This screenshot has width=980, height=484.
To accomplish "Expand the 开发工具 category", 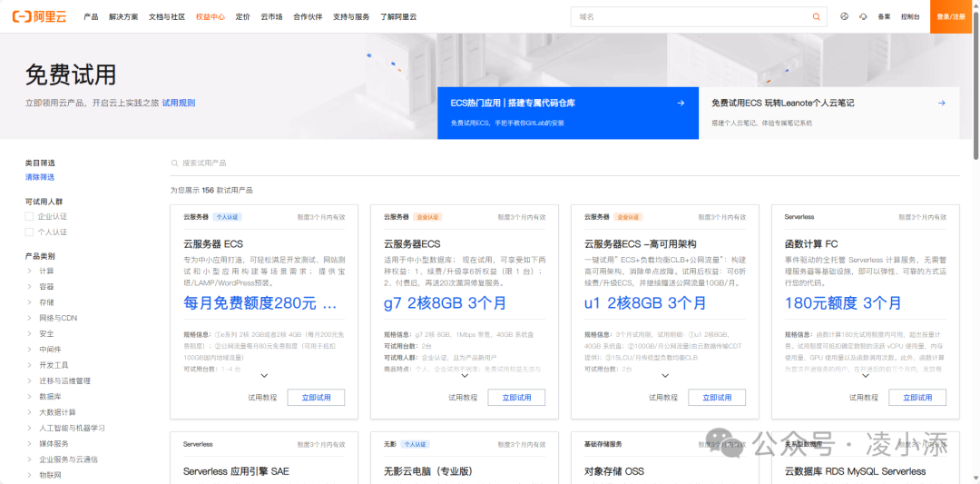I will click(29, 364).
